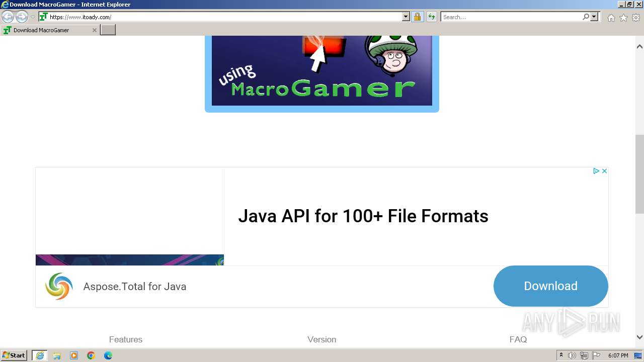Open the FAQ section link
This screenshot has width=644, height=362.
[518, 339]
